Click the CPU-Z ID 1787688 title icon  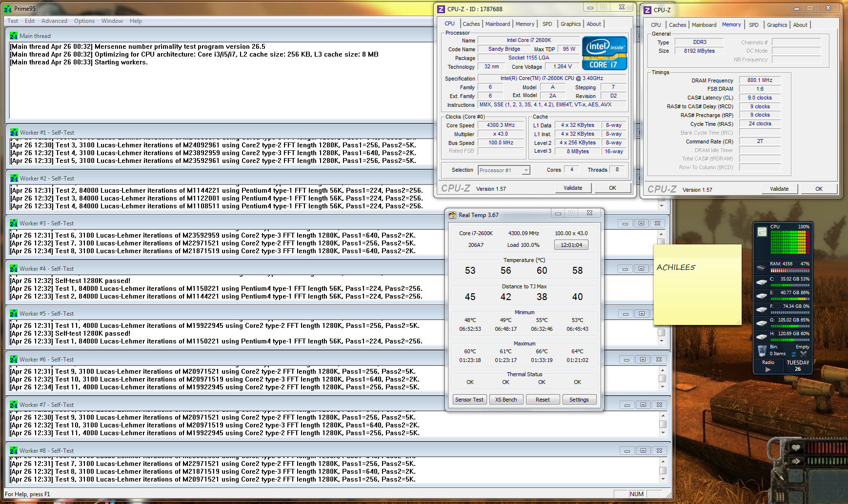441,9
